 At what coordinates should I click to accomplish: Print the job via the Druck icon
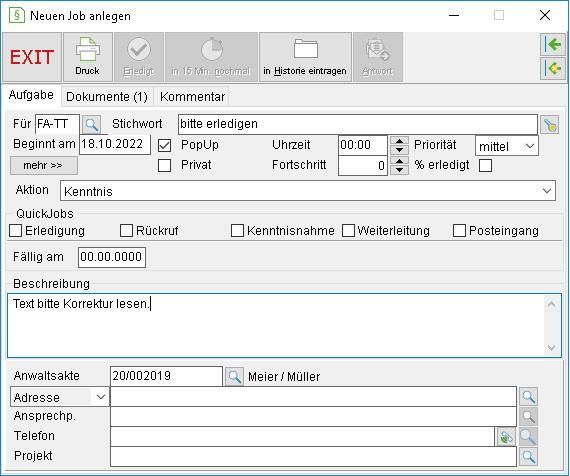[x=88, y=57]
